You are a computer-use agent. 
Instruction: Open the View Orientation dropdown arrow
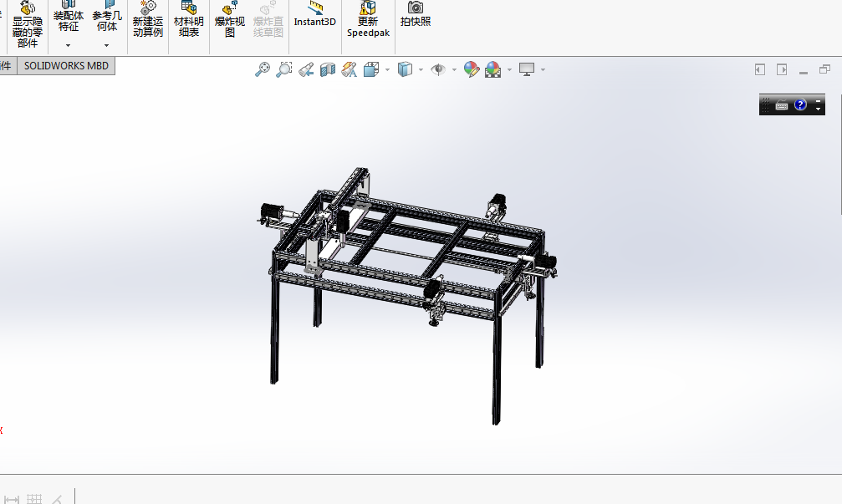[387, 69]
